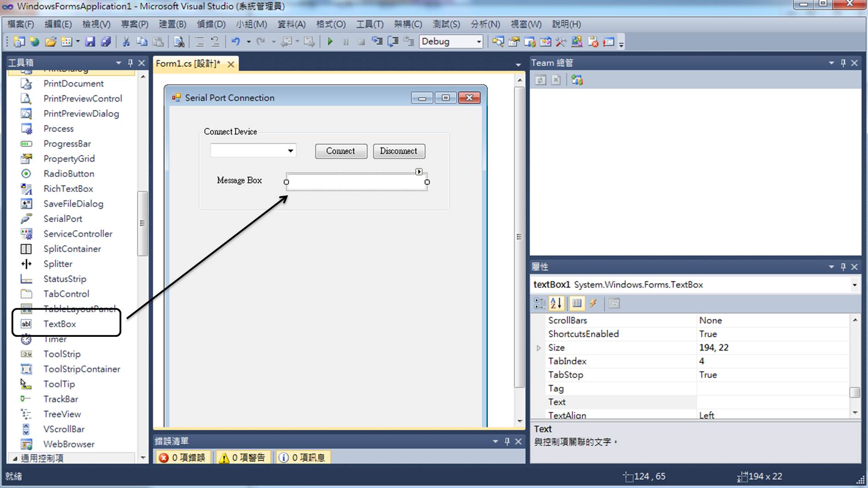
Task: Open the Debug configuration dropdown
Action: [479, 42]
